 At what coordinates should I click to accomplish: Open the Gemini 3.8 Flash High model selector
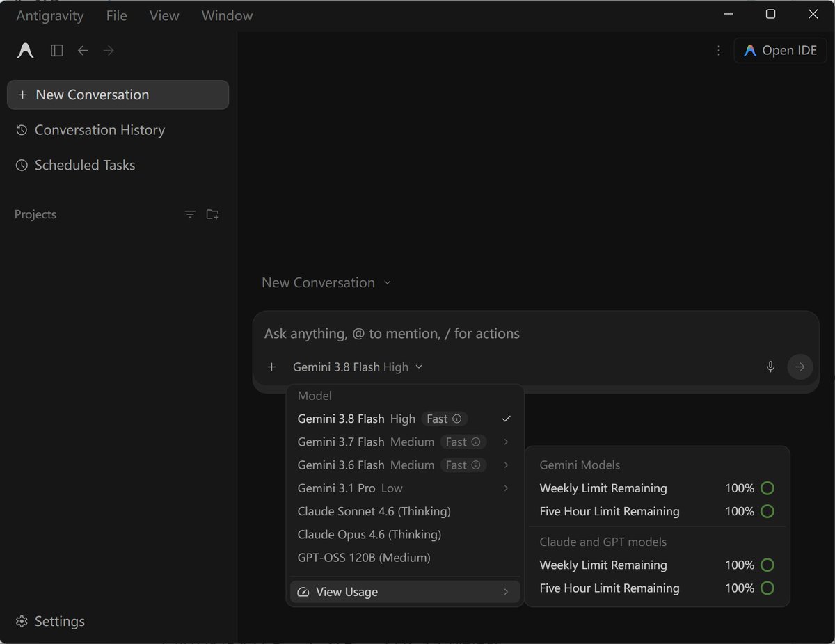pyautogui.click(x=358, y=367)
